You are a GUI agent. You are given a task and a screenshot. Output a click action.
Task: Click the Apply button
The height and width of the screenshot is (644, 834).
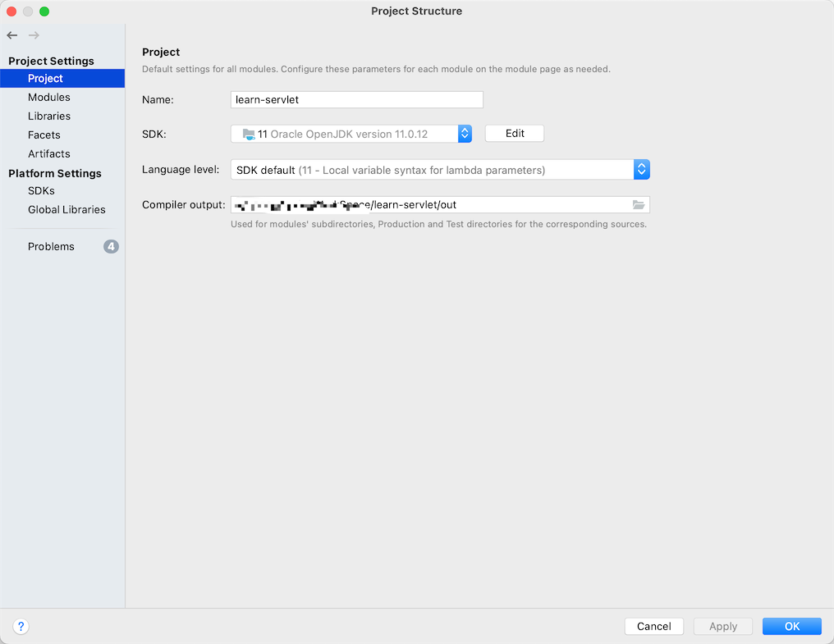point(722,626)
